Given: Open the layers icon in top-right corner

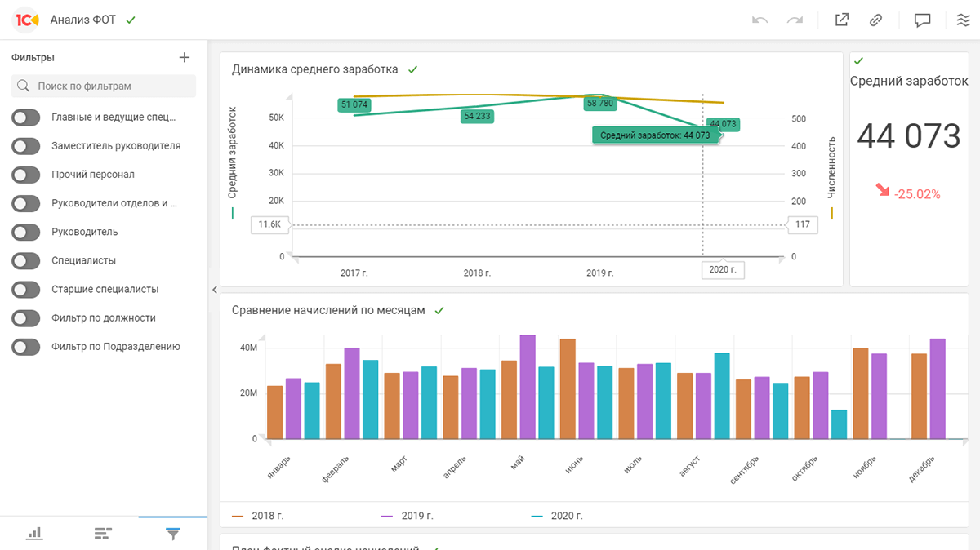Looking at the screenshot, I should click(963, 20).
